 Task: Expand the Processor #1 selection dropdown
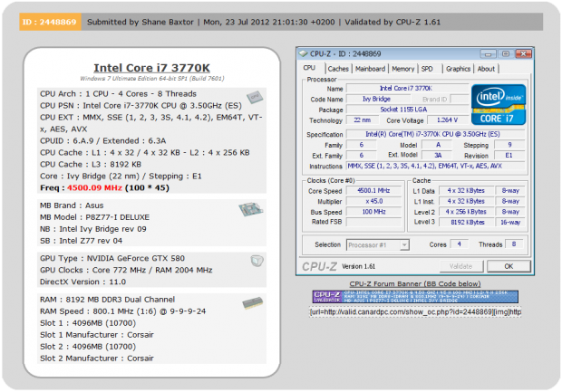pyautogui.click(x=404, y=245)
